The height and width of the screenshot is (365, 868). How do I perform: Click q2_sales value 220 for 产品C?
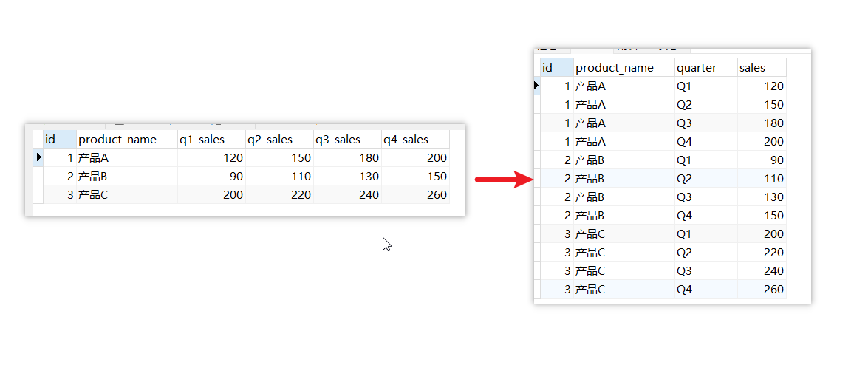[279, 194]
